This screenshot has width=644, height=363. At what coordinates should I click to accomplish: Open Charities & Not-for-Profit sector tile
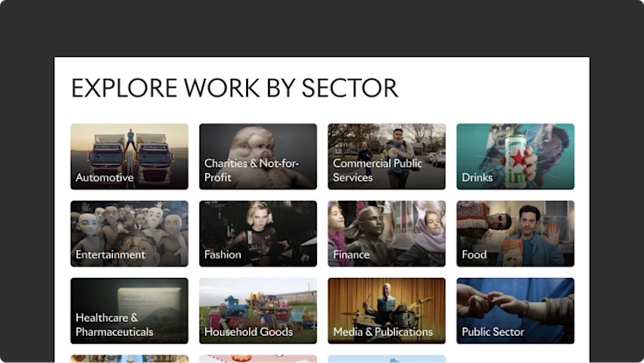click(258, 157)
